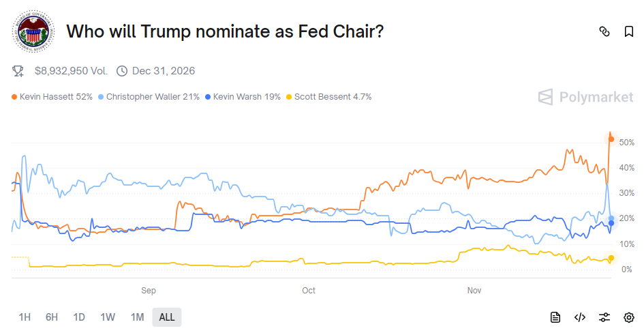Select the 1D time range
Screen dimensions: 644x335
pyautogui.click(x=79, y=317)
